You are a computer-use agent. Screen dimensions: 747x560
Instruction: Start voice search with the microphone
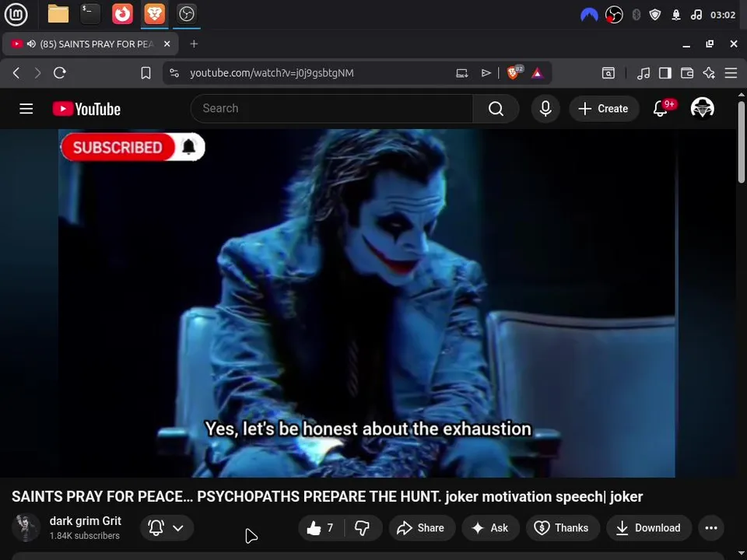[x=545, y=109]
